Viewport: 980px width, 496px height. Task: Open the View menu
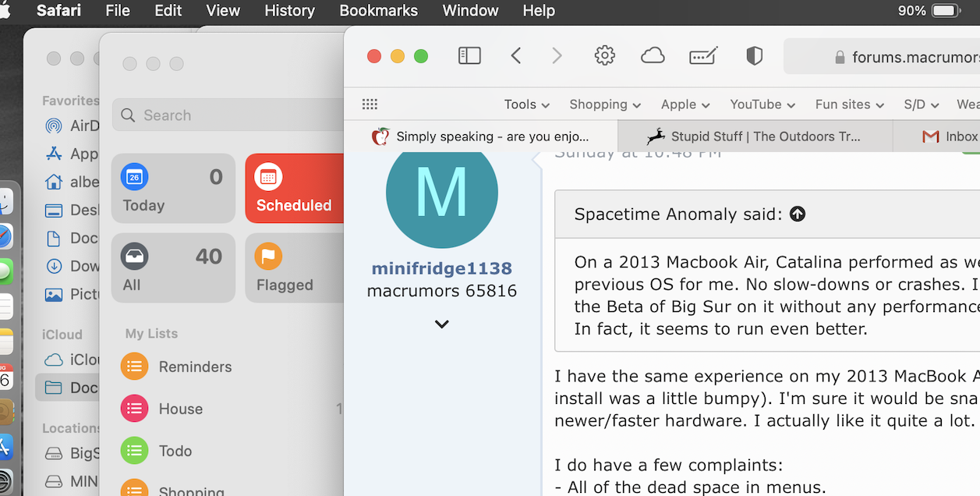coord(223,11)
